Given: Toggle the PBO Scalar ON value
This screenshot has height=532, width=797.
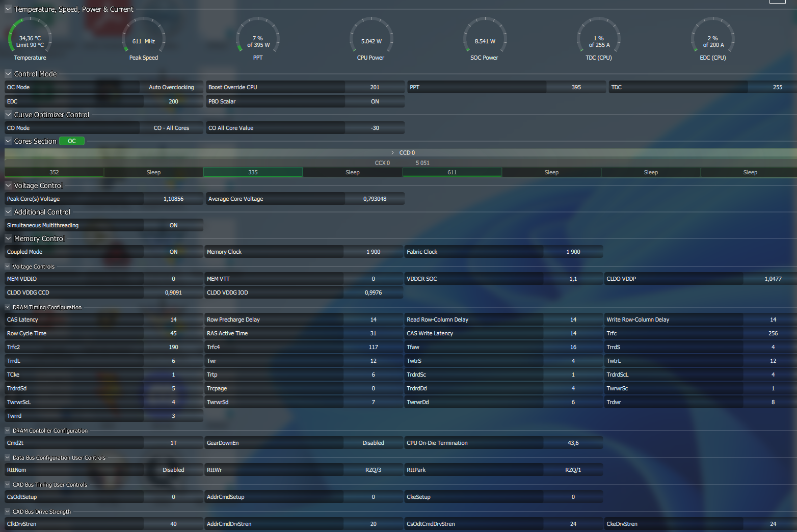Looking at the screenshot, I should tap(375, 101).
